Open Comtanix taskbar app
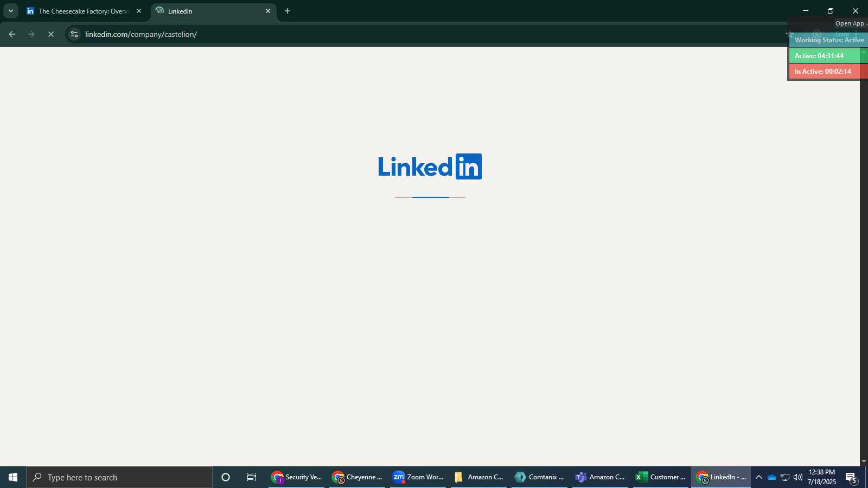The height and width of the screenshot is (488, 868). pos(540,477)
